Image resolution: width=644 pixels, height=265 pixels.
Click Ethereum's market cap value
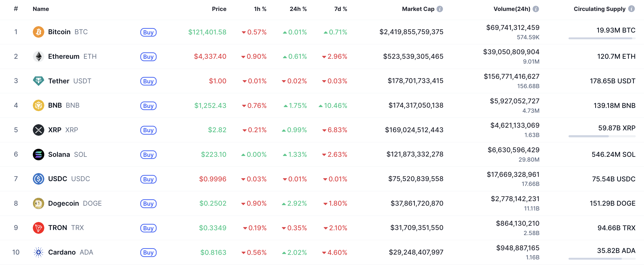click(x=413, y=57)
